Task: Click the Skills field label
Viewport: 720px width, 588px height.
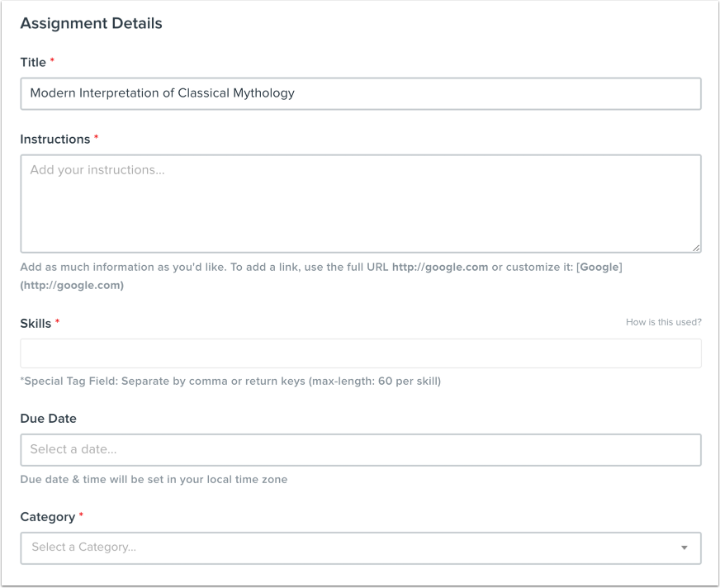Action: coord(36,324)
